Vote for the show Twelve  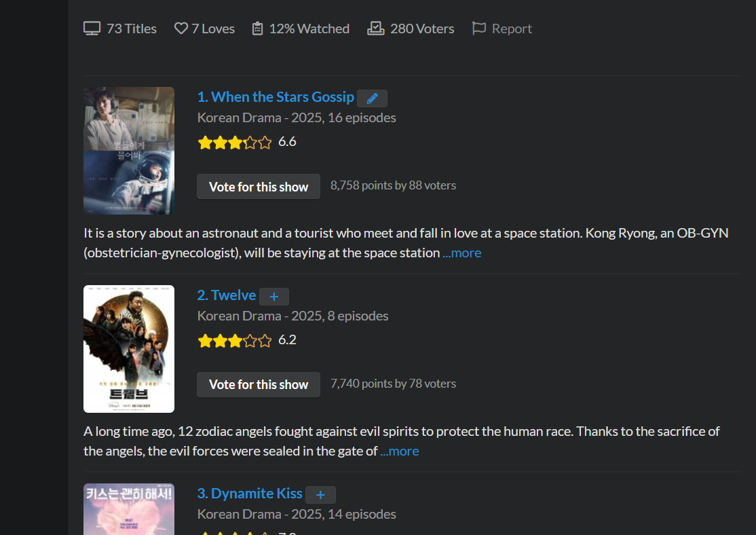tap(259, 384)
